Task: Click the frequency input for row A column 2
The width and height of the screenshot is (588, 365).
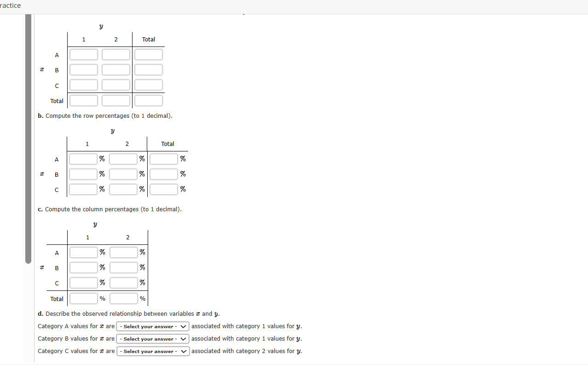Action: coord(115,54)
